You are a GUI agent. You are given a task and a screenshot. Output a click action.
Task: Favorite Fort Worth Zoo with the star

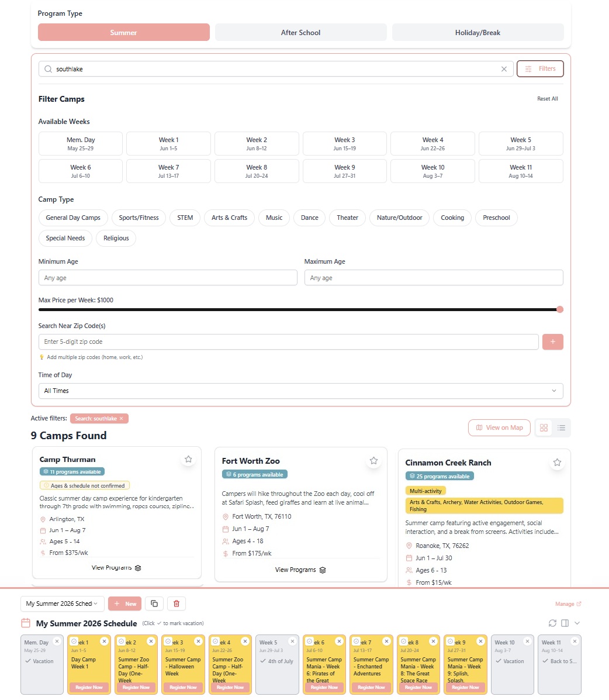tap(373, 460)
